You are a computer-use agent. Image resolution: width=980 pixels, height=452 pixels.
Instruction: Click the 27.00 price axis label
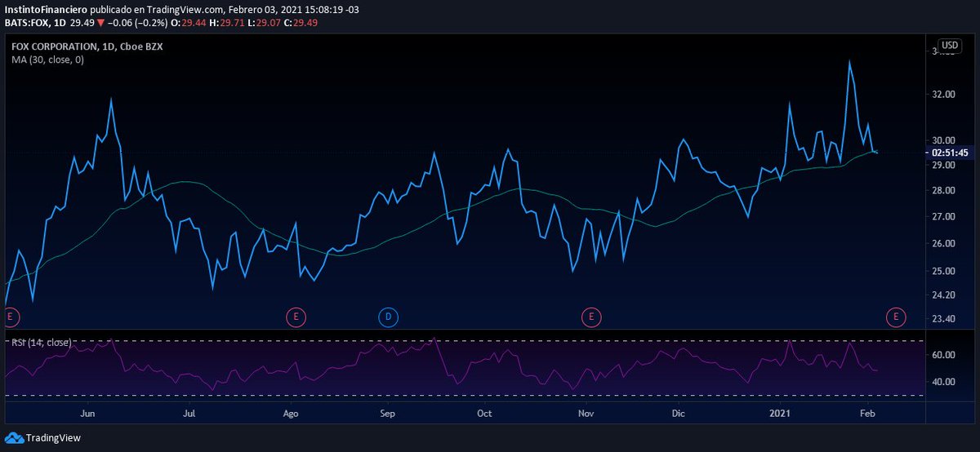[943, 217]
